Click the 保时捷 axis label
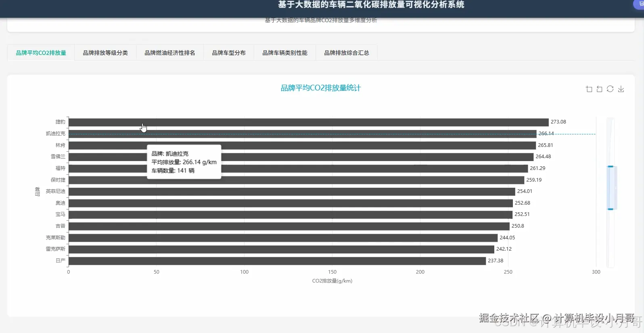The image size is (644, 333). [x=58, y=180]
